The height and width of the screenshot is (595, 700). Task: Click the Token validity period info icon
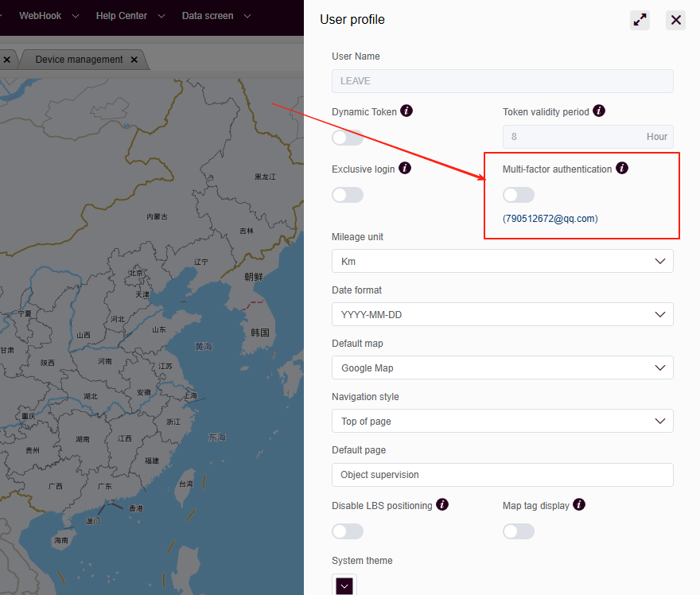click(599, 111)
